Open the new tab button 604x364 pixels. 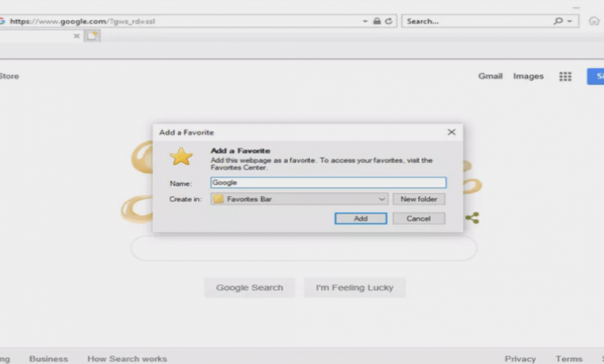(92, 36)
